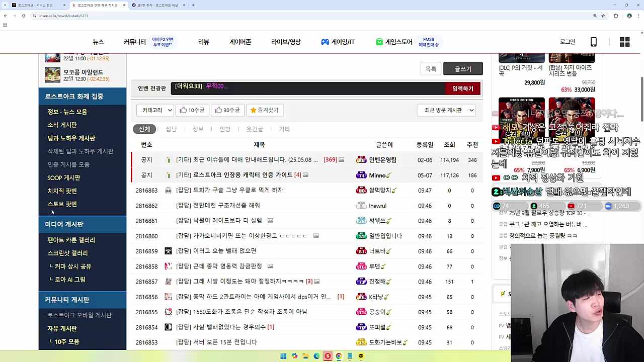This screenshot has width=644, height=362.
Task: Open the 팁과 노하우 게시판 sidebar link
Action: pos(71,138)
